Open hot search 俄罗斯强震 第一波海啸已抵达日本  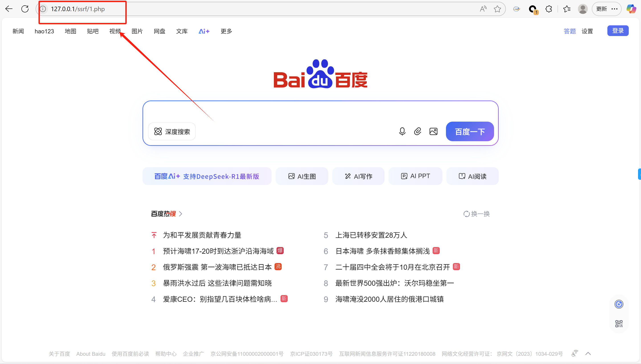click(x=217, y=267)
